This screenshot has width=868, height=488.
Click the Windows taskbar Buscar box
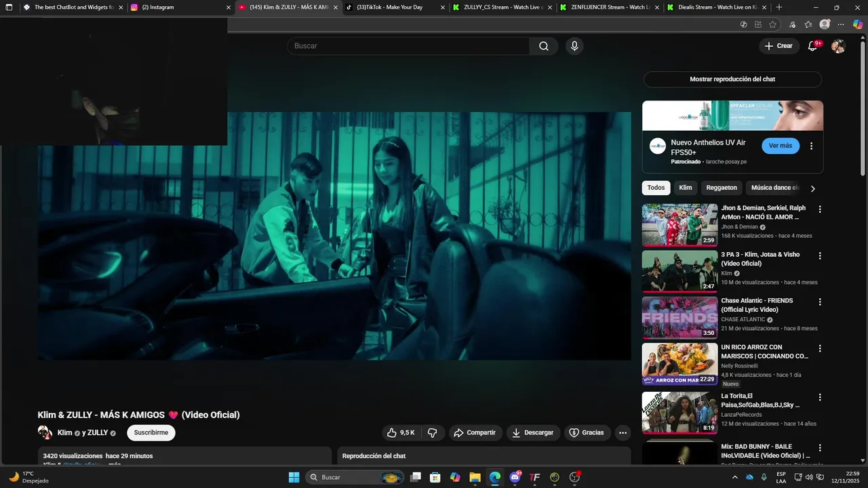[355, 477]
